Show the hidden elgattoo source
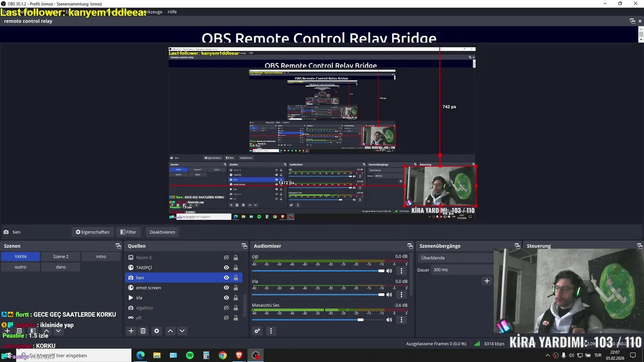 [x=226, y=308]
